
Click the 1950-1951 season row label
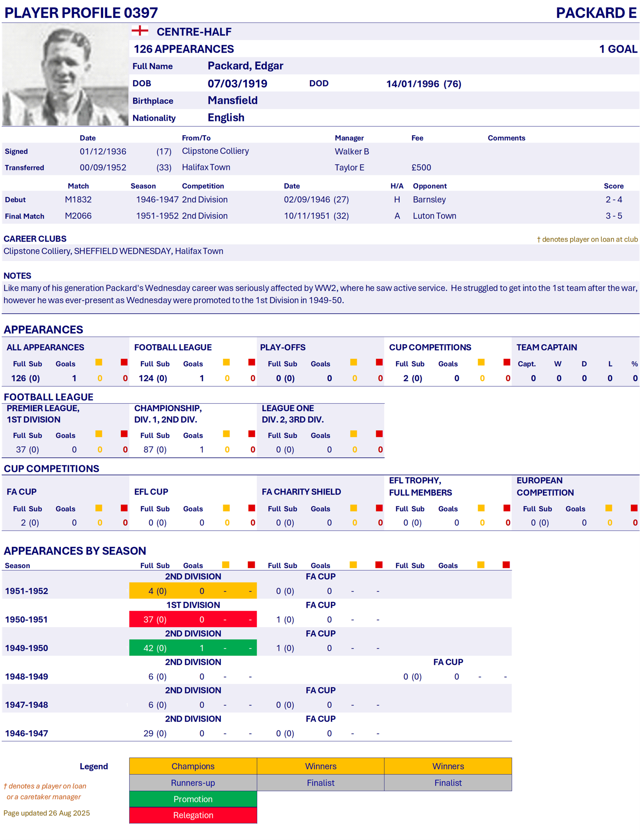[x=26, y=619]
